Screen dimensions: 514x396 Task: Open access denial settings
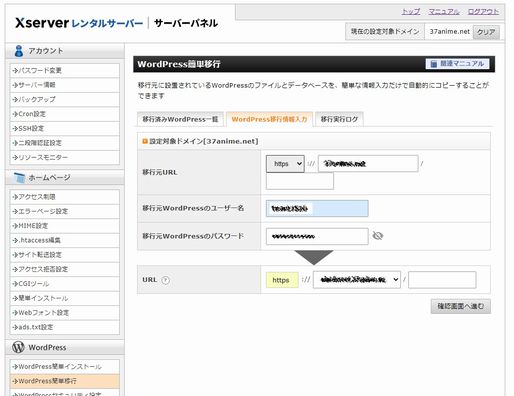click(65, 269)
